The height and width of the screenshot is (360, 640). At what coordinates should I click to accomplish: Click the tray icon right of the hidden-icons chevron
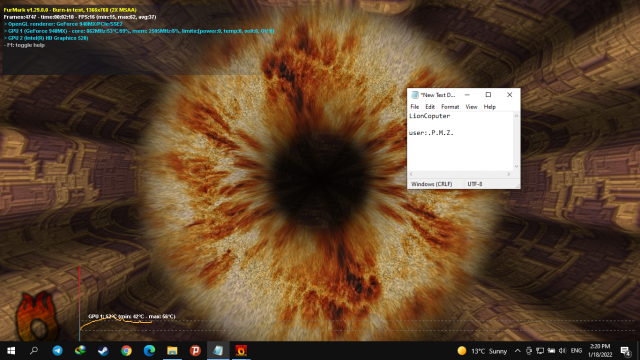529,351
